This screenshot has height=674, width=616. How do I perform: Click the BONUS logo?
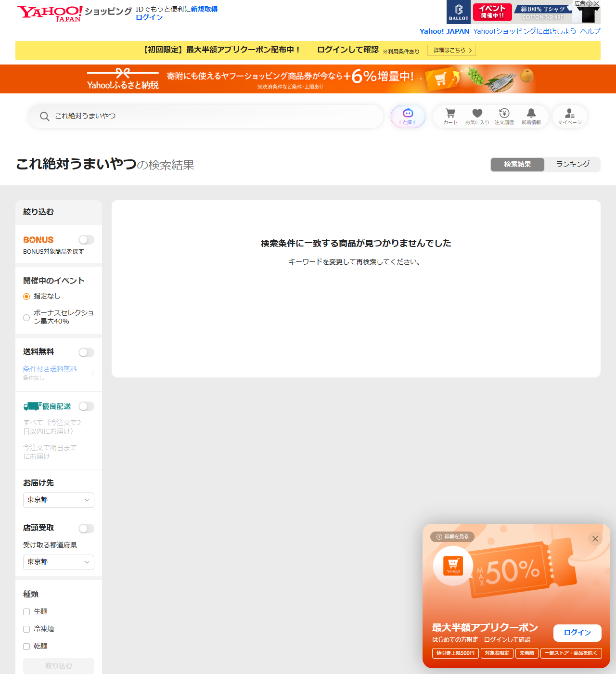(38, 240)
